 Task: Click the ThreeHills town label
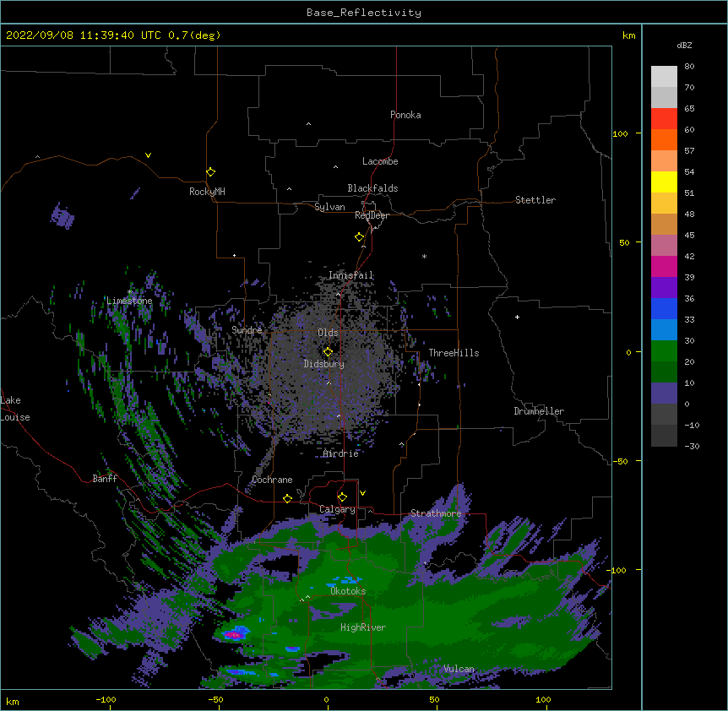pos(454,353)
